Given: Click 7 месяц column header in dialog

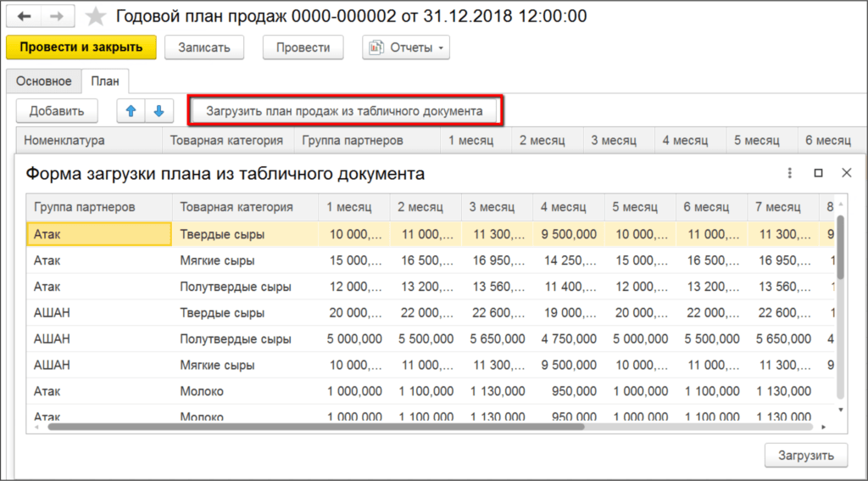Looking at the screenshot, I should point(783,207).
